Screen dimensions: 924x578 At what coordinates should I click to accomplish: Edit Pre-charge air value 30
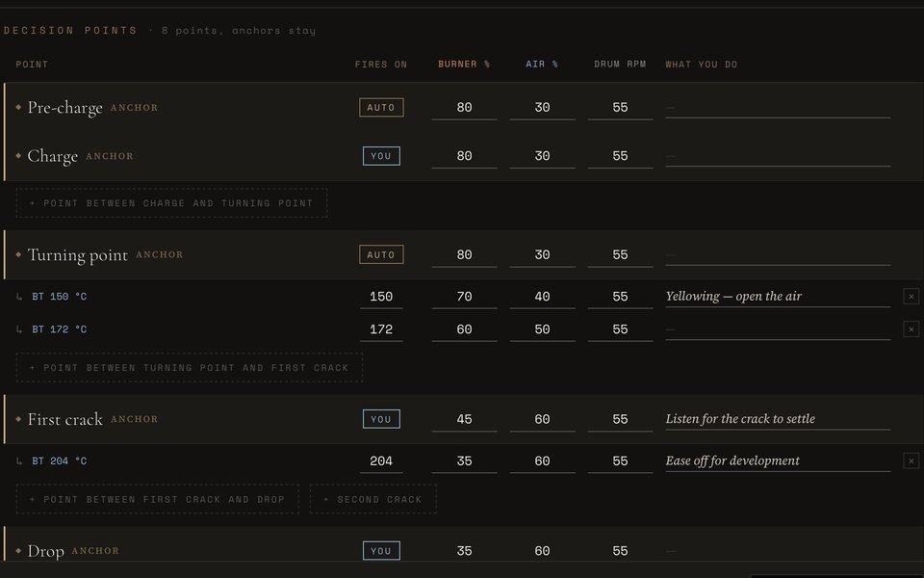point(542,108)
